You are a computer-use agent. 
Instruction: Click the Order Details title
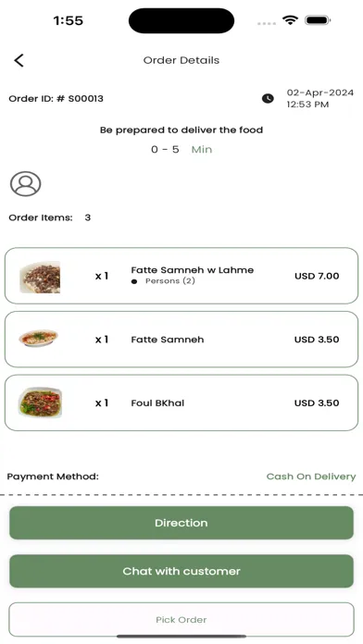(x=181, y=60)
